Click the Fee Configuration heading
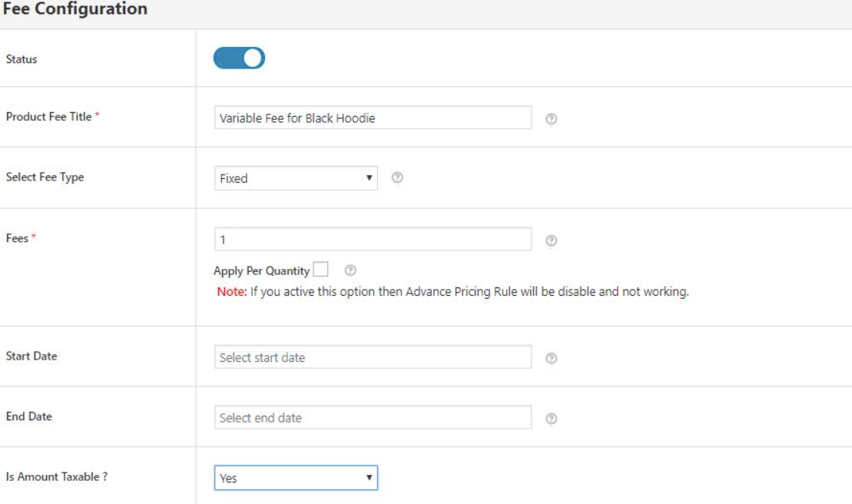Screen dimensions: 852x504 (x=75, y=8)
